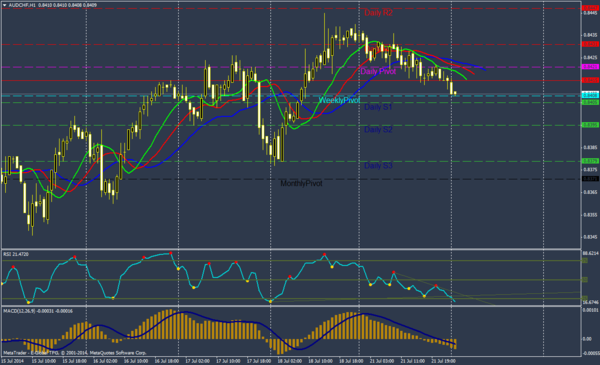Click the chart menu triangle beside AUDCHF,H1
The height and width of the screenshot is (365, 600).
coord(4,5)
